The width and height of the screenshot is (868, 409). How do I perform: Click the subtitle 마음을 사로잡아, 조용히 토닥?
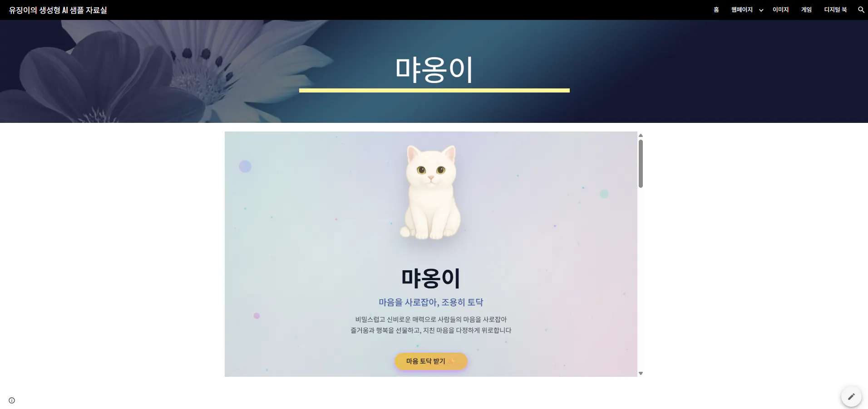[x=431, y=302]
